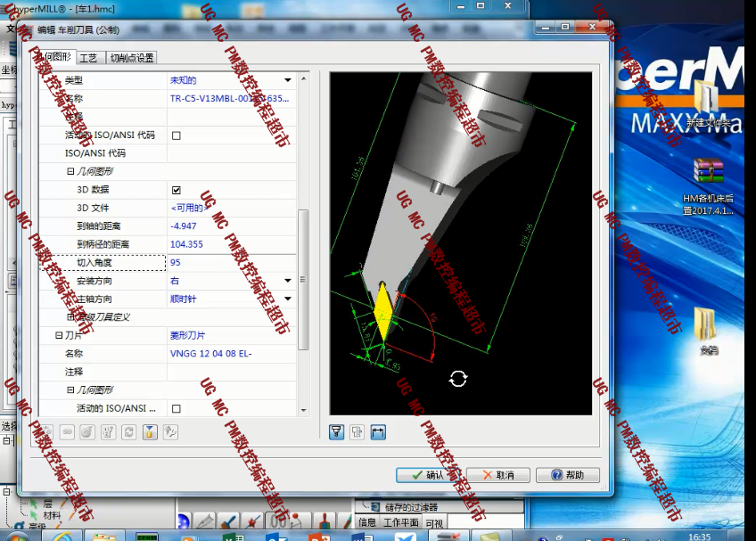Screen dimensions: 756x541
Task: Collapse the first 几何图形 group
Action: (70, 171)
